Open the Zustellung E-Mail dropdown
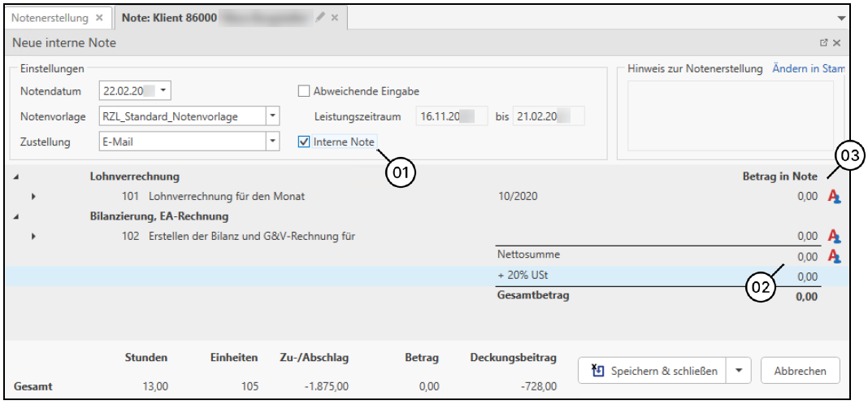 (x=272, y=142)
